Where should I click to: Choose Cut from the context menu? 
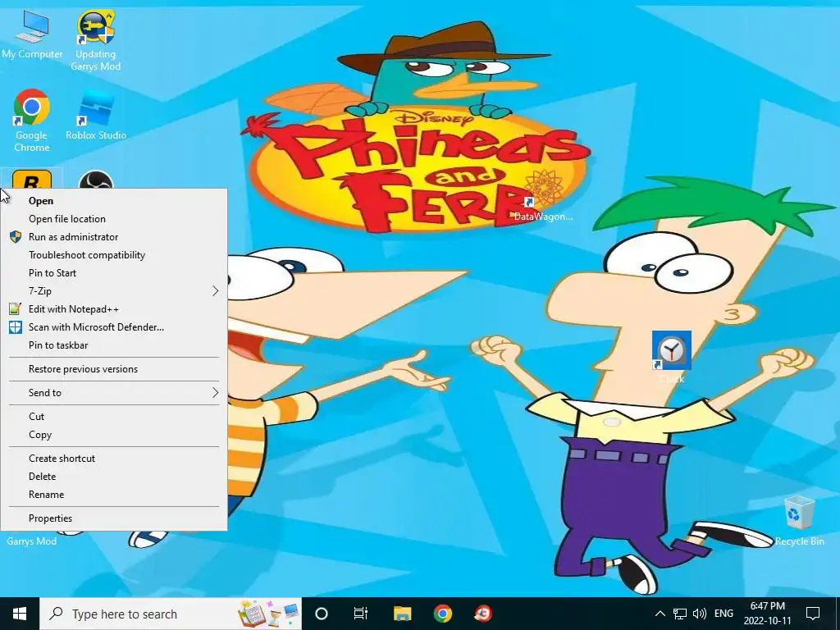(x=113, y=416)
